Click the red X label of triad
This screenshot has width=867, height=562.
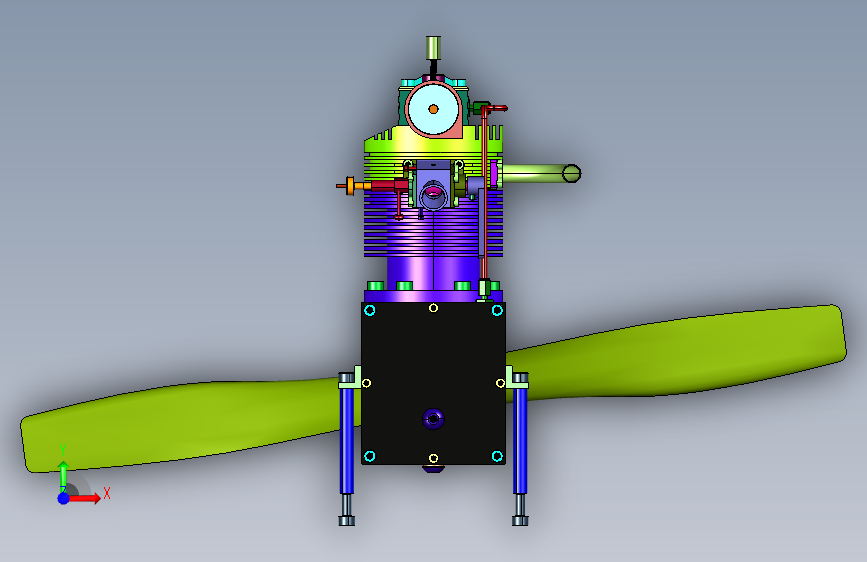click(107, 493)
